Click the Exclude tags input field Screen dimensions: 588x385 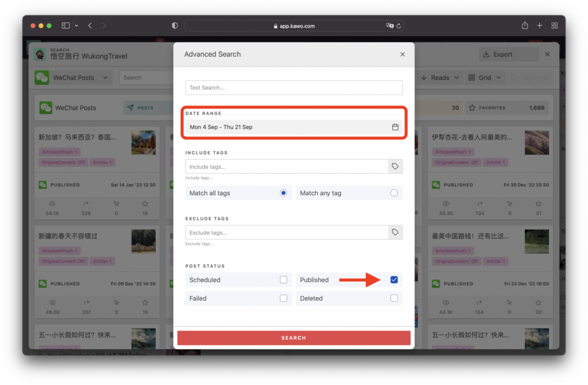click(x=287, y=232)
